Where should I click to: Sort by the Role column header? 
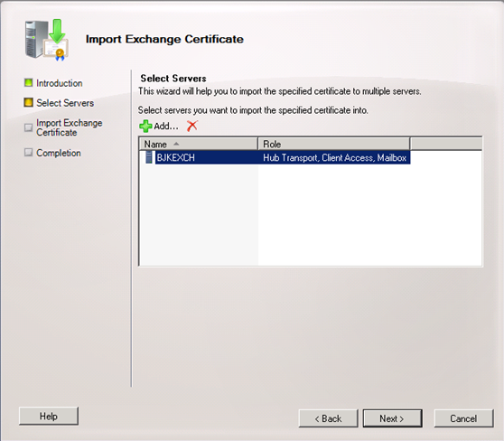tap(334, 144)
